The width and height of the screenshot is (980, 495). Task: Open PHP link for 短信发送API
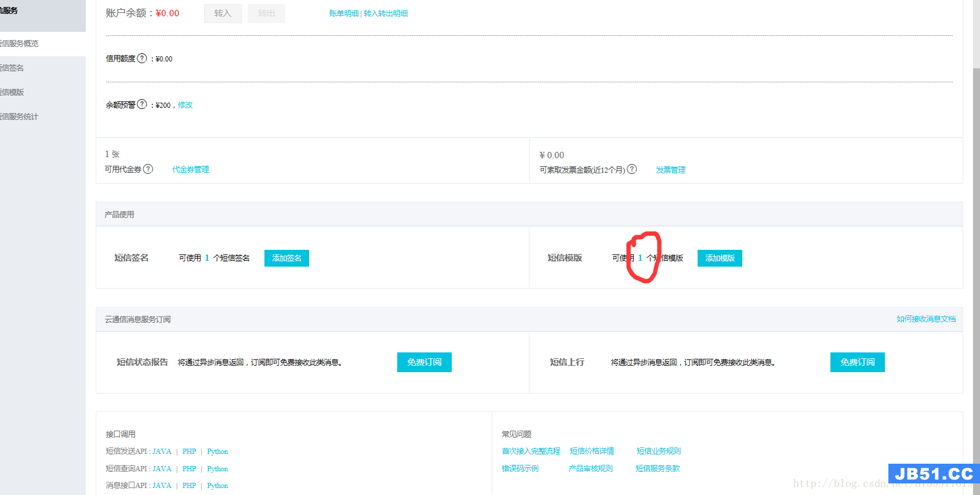(189, 452)
